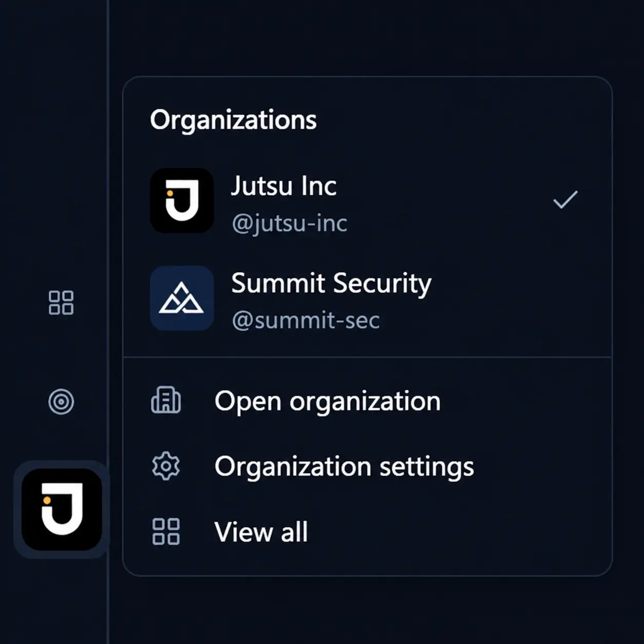644x644 pixels.
Task: Open the Organization settings menu item
Action: (x=368, y=466)
